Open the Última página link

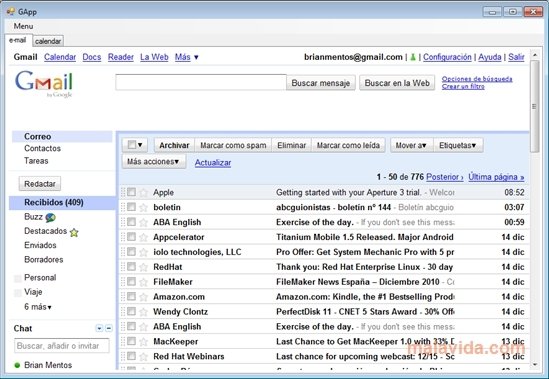pyautogui.click(x=496, y=177)
